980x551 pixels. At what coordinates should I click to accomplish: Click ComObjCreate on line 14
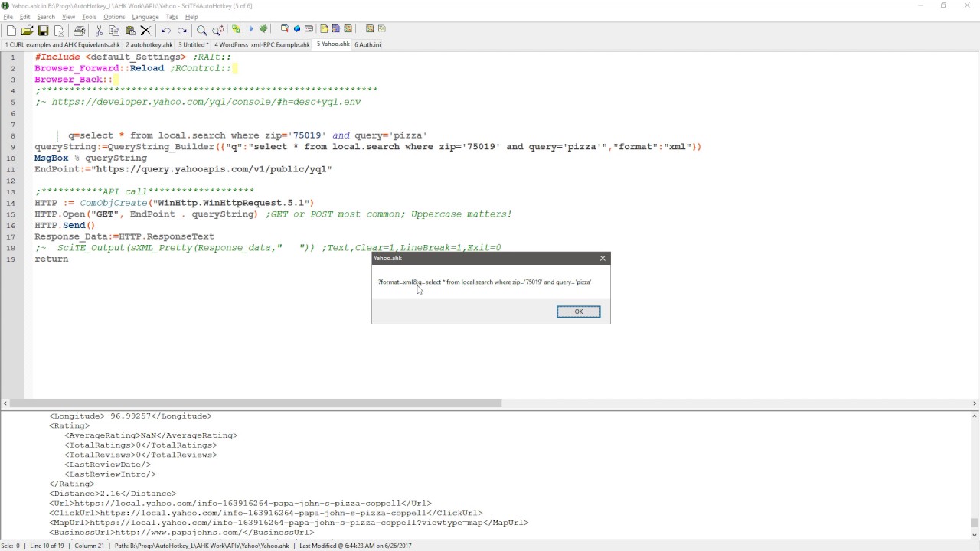(113, 203)
